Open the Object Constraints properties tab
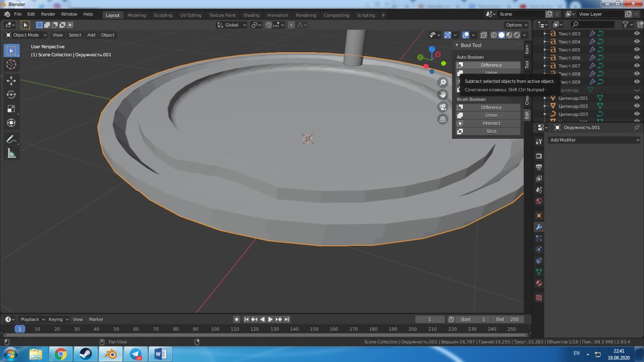This screenshot has height=362, width=644. point(539,261)
